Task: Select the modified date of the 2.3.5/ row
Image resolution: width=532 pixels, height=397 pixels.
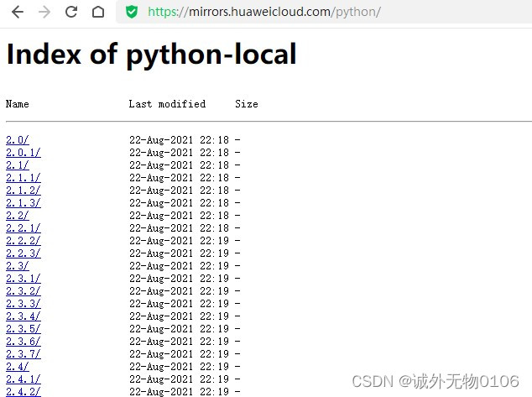Action: coord(179,328)
